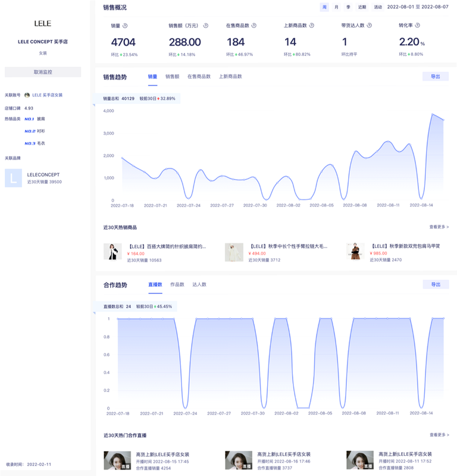Open the ¥164.00 knit shawl product thumbnail

112,252
